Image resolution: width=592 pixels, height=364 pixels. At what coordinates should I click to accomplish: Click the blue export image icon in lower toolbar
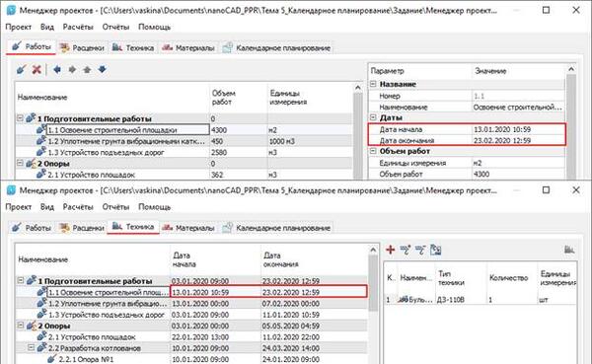pos(436,250)
